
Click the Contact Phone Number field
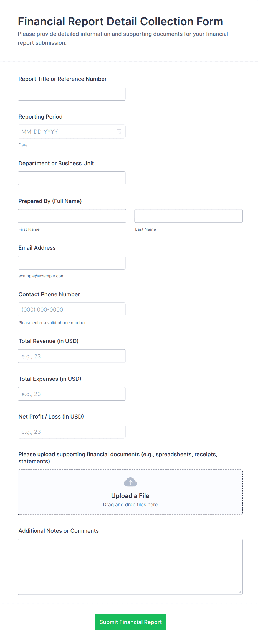[72, 309]
